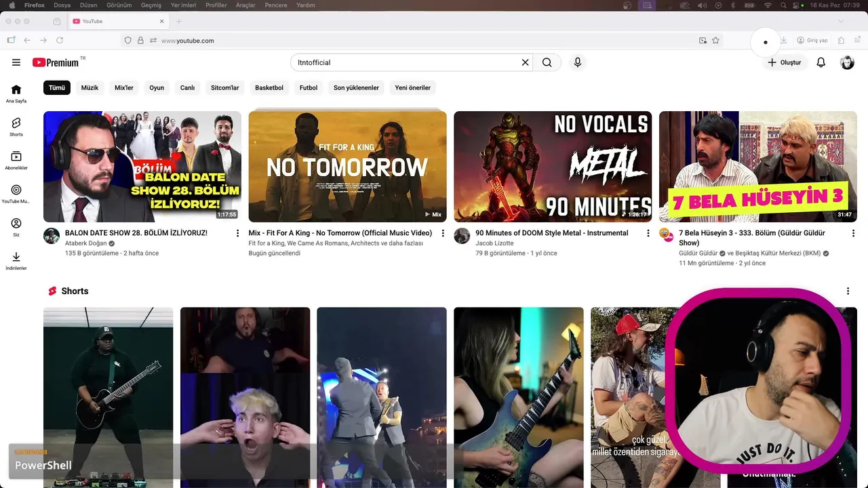Go to Ana Sayfa in sidebar
This screenshot has height=488, width=868.
(16, 94)
